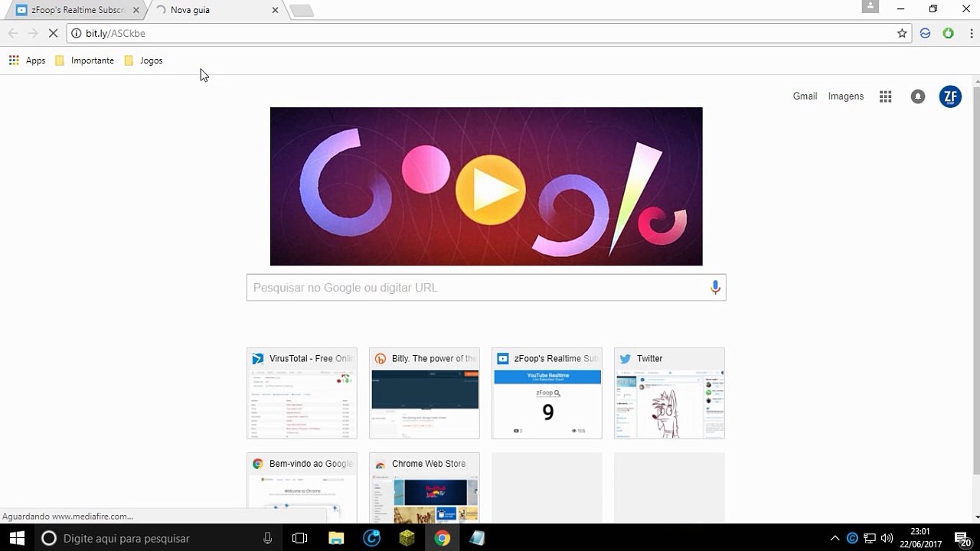Click the green extension icon
Screen dimensions: 980x551
tap(948, 33)
